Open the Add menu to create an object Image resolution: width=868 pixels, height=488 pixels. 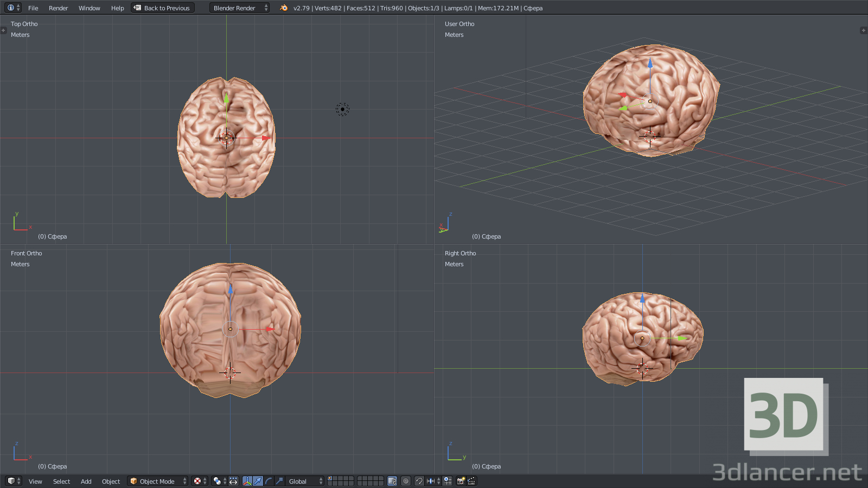[86, 481]
